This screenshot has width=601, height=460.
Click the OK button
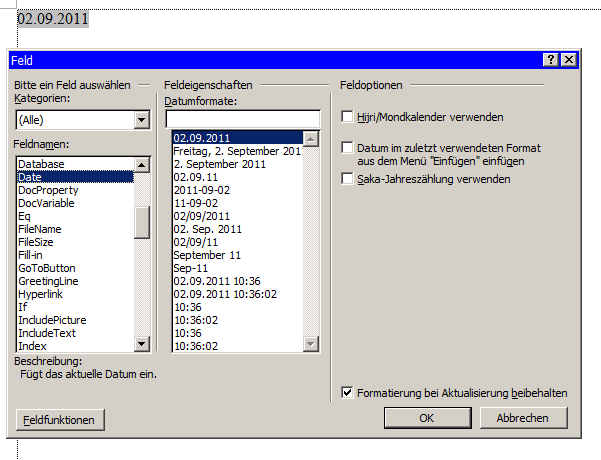(x=426, y=418)
